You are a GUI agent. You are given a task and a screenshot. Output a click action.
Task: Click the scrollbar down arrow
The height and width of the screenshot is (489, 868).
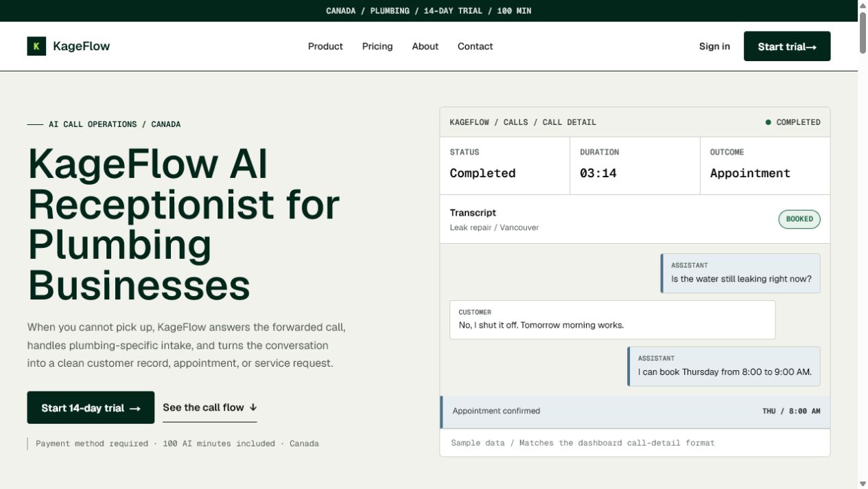click(863, 484)
